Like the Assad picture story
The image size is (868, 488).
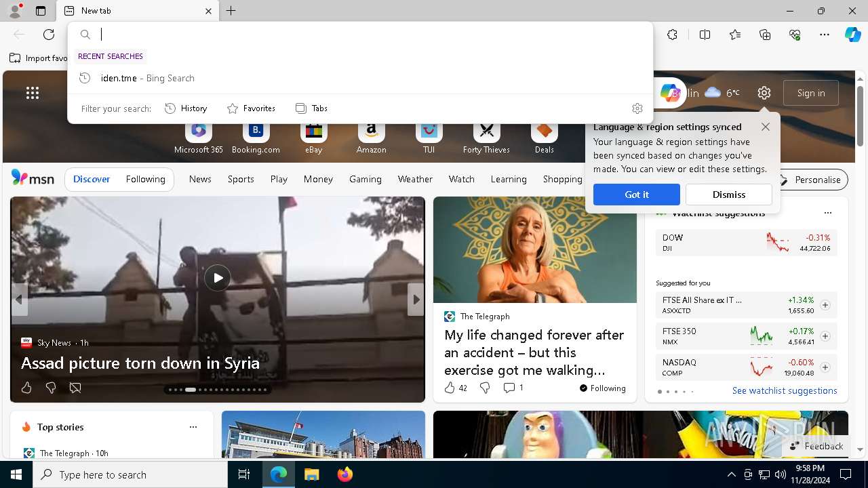click(x=26, y=388)
